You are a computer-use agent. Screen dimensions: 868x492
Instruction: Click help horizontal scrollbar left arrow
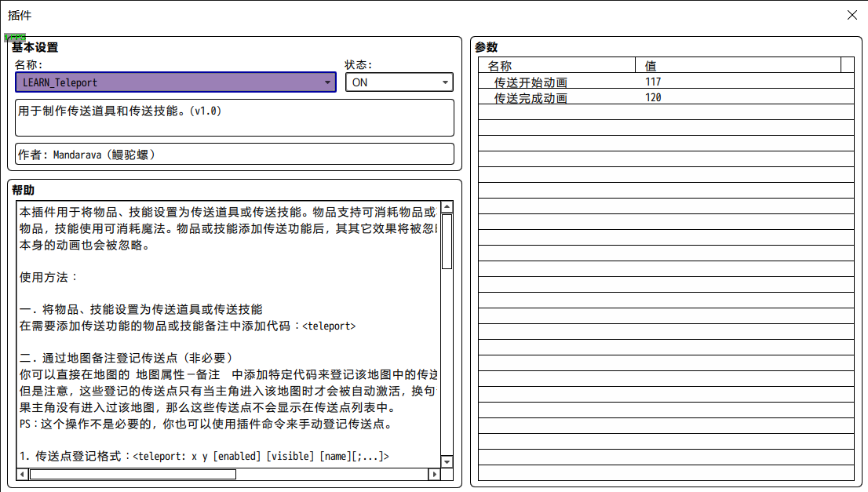(22, 474)
